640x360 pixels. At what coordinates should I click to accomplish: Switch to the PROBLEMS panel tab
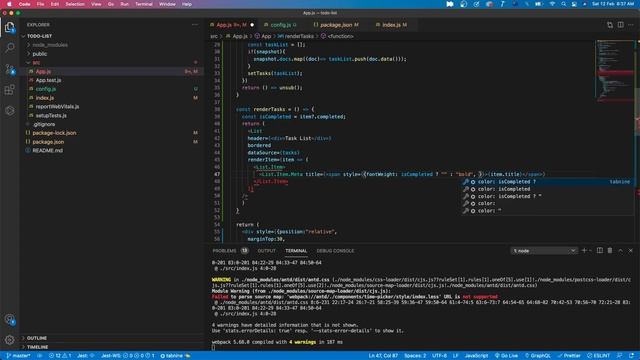pos(230,251)
